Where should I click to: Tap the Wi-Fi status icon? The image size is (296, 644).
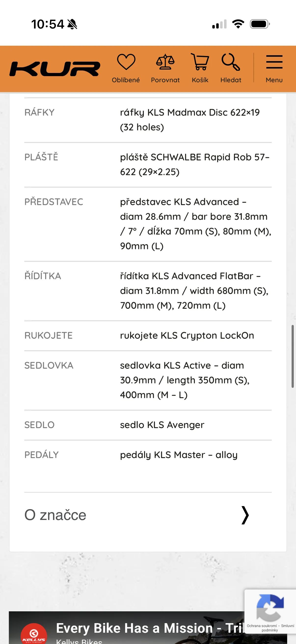[238, 24]
